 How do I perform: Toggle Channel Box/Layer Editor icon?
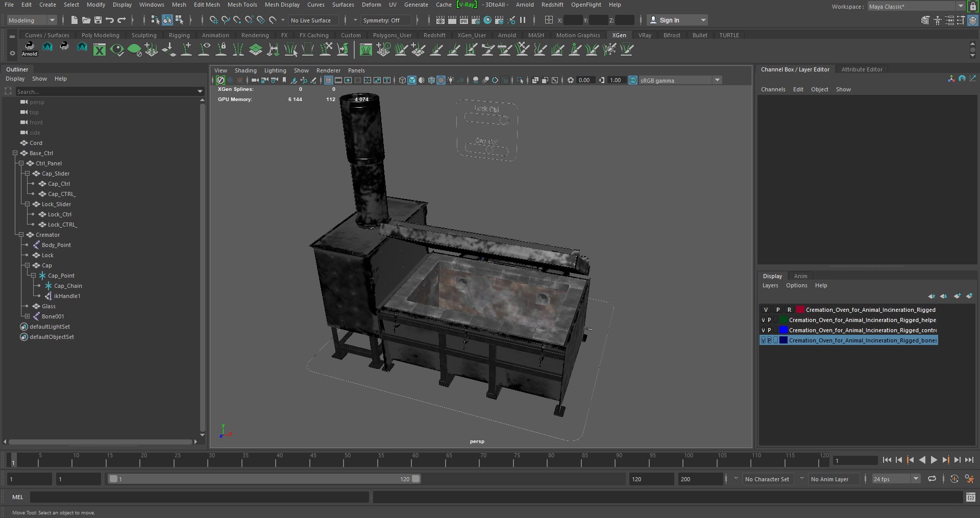973,20
